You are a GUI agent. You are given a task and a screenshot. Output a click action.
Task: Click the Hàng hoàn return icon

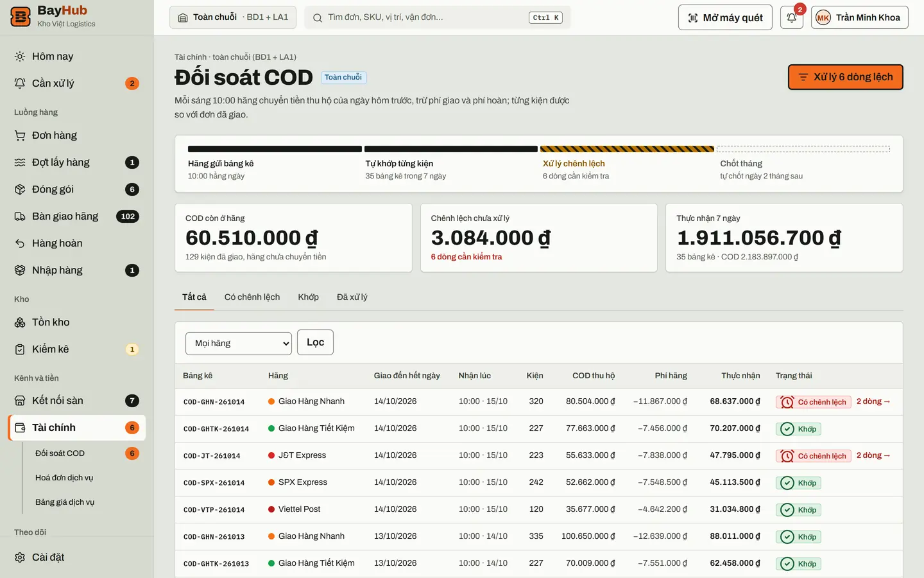(x=20, y=243)
